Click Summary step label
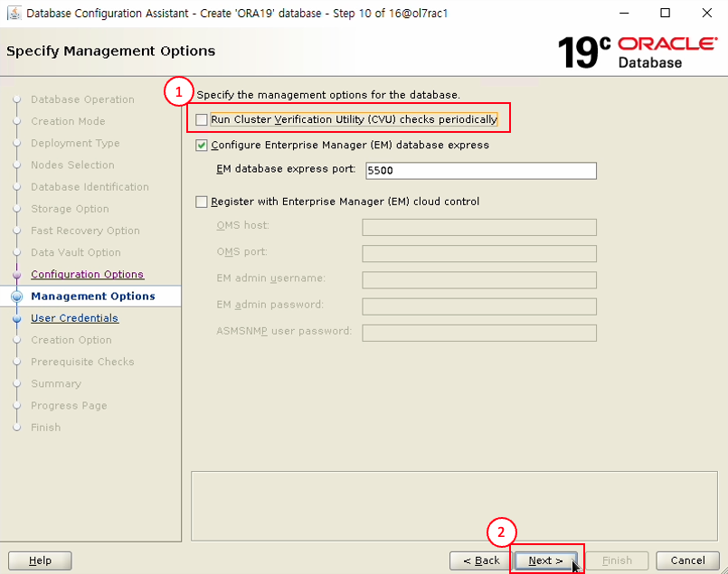This screenshot has height=574, width=728. pos(56,384)
